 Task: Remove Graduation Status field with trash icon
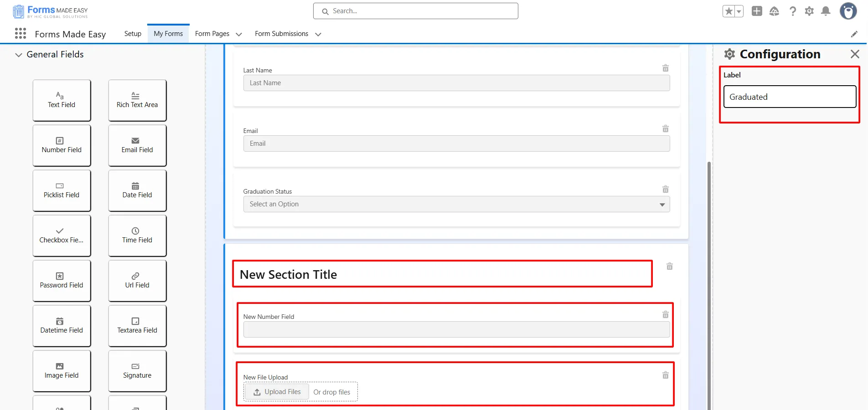665,190
